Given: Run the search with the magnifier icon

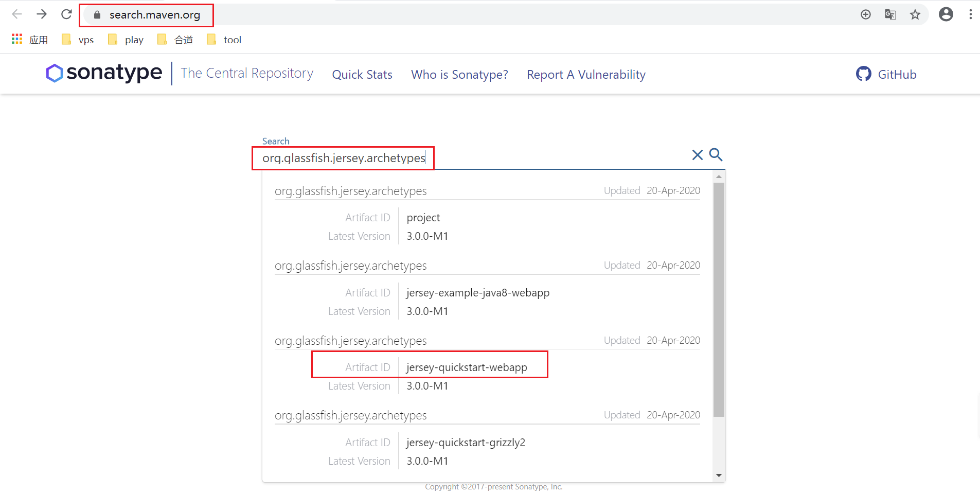Looking at the screenshot, I should [716, 154].
